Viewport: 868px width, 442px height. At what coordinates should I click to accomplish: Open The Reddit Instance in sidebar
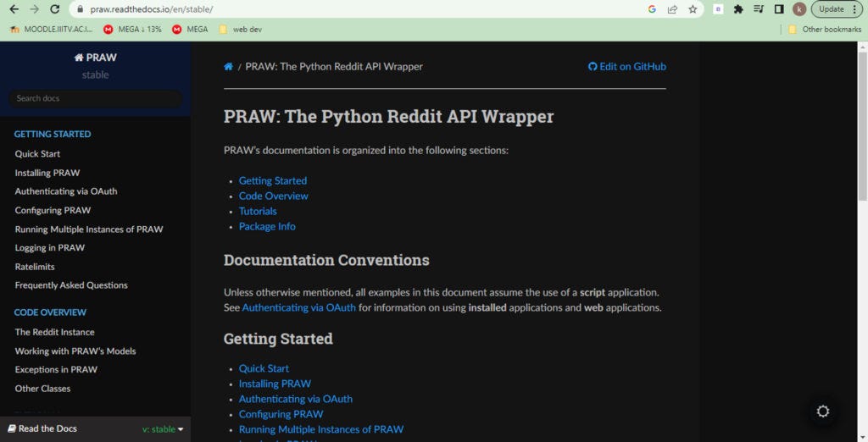pos(55,333)
